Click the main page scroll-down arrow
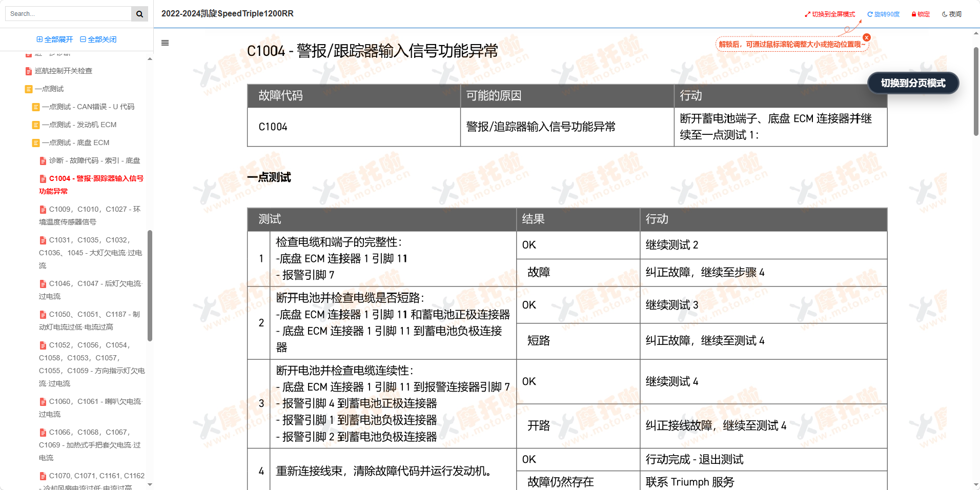Viewport: 980px width, 490px height. click(976, 485)
